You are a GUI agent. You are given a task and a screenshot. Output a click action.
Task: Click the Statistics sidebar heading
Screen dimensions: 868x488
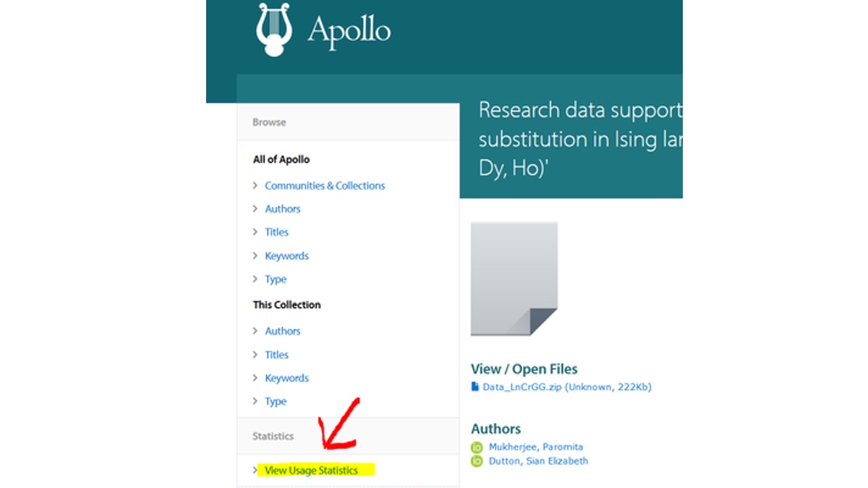click(273, 436)
